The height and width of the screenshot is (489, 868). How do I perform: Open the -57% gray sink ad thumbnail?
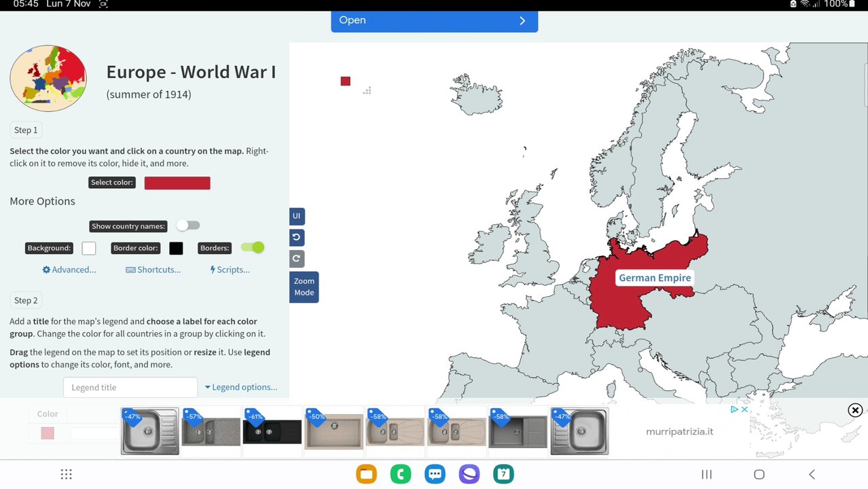(211, 431)
